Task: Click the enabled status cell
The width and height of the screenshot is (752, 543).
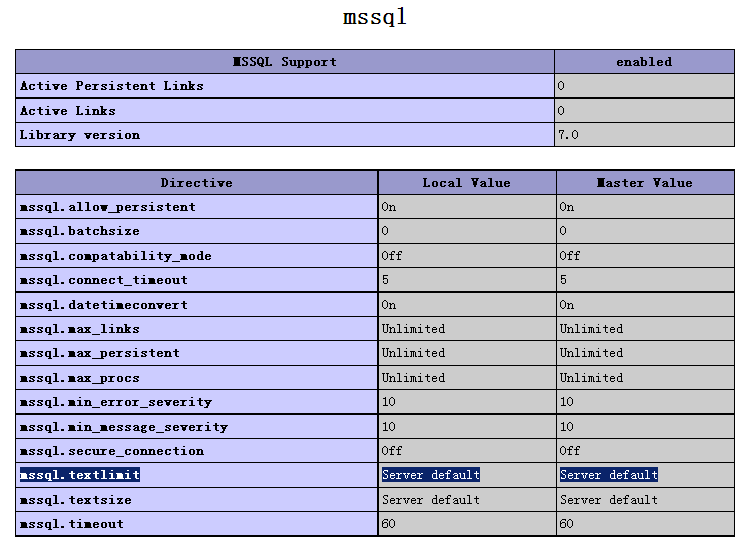Action: tap(644, 62)
